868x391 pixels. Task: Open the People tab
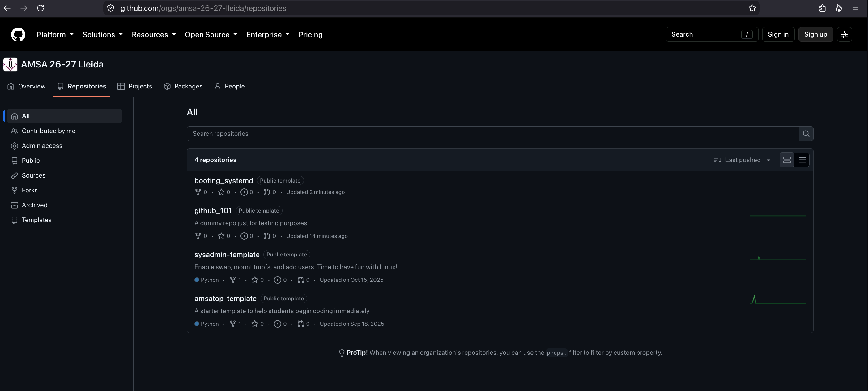tap(229, 86)
